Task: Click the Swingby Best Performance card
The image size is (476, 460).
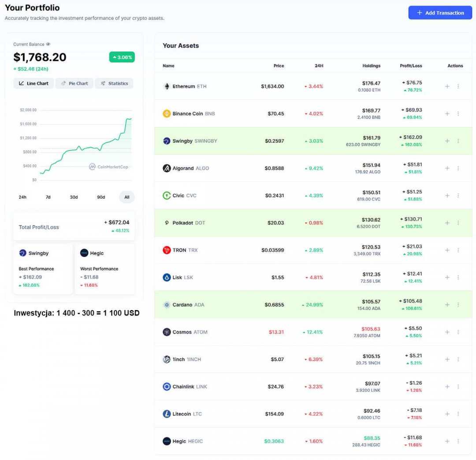Action: [43, 269]
